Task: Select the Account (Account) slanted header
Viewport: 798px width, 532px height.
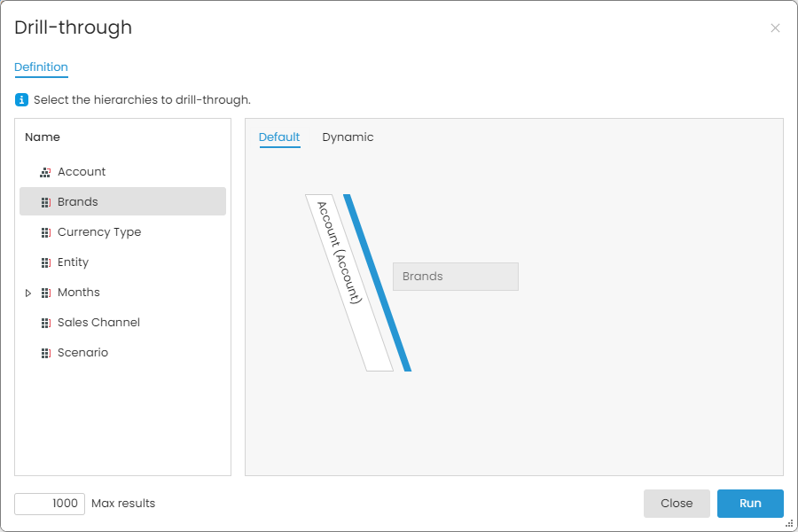Action: coord(349,283)
